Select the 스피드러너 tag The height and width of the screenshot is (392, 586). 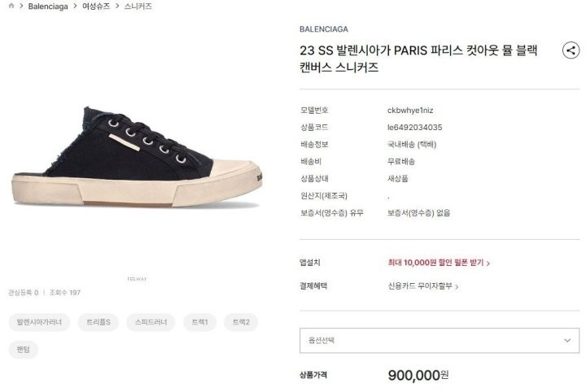pos(151,322)
